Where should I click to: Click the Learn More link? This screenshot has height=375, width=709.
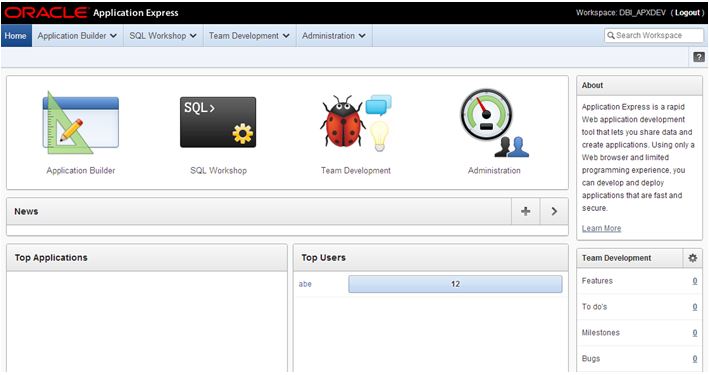pos(601,228)
